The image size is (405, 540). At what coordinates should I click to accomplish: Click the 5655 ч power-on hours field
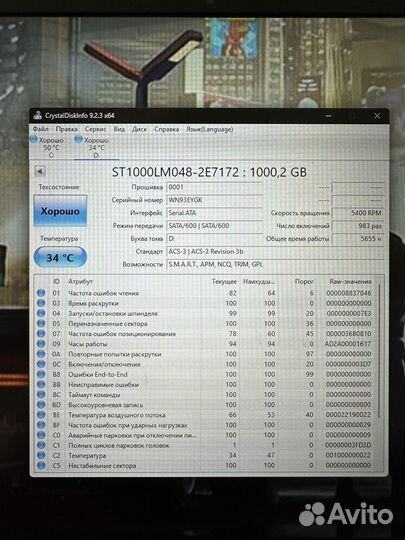pos(357,239)
